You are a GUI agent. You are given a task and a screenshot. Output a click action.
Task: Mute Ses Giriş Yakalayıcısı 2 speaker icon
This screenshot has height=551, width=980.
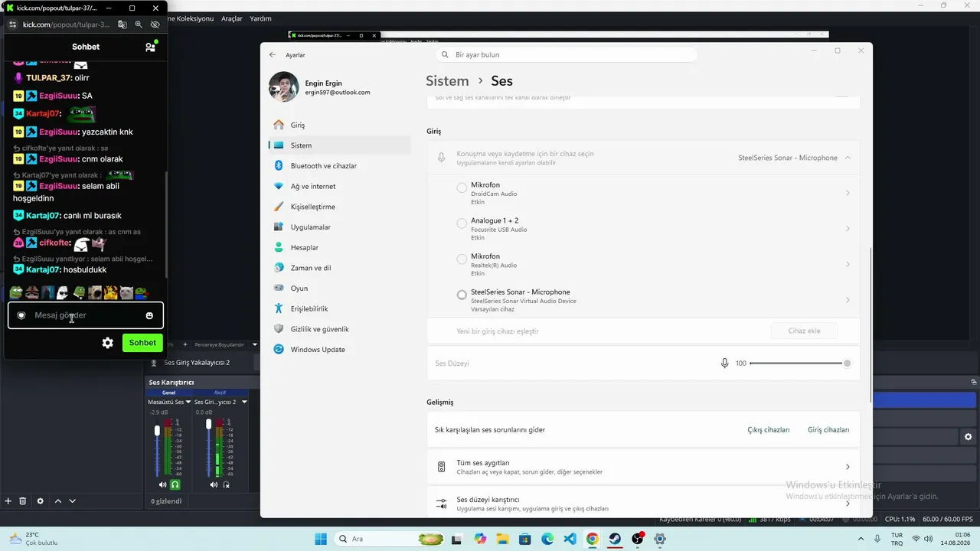pyautogui.click(x=214, y=484)
